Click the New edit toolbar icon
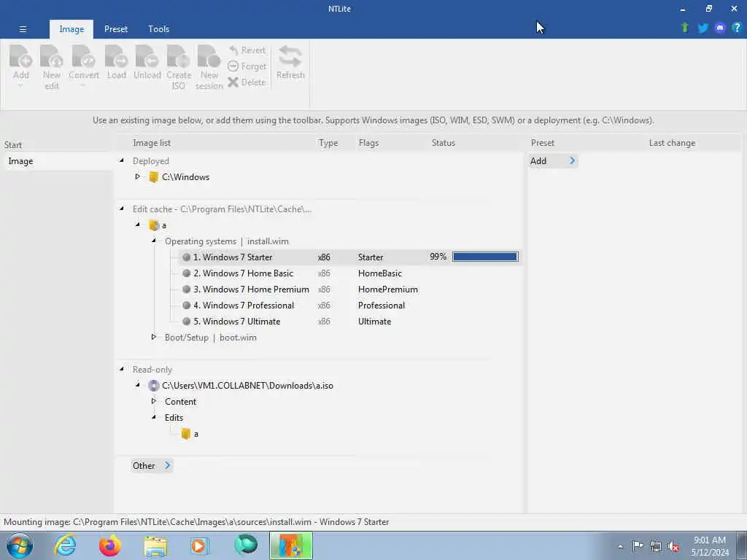 pyautogui.click(x=52, y=55)
